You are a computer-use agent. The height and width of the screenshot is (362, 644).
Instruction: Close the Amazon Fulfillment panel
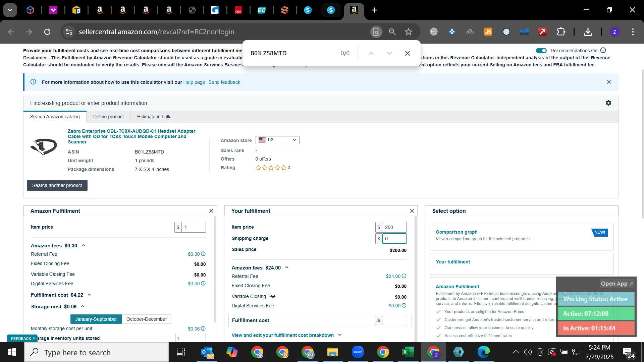pos(211,211)
